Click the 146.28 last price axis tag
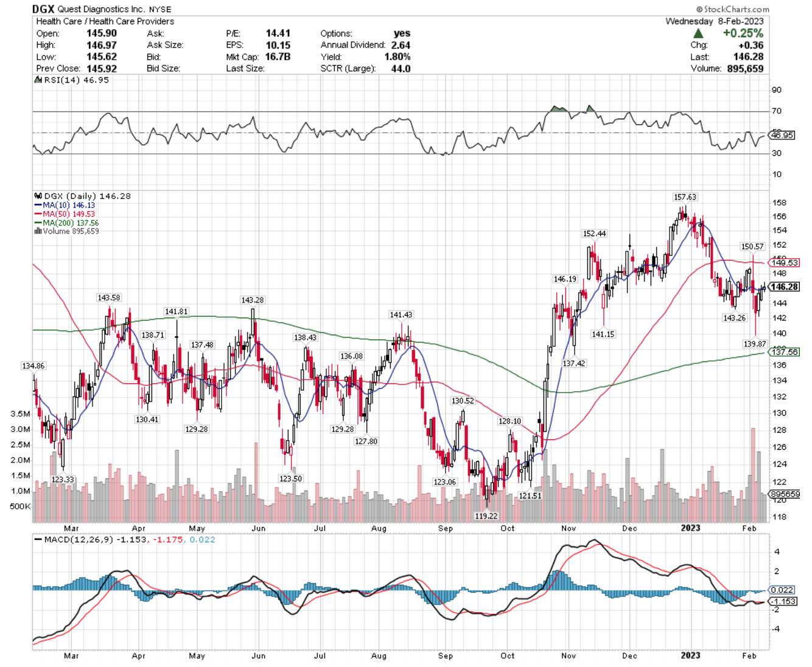Image resolution: width=812 pixels, height=667 pixels. [784, 287]
